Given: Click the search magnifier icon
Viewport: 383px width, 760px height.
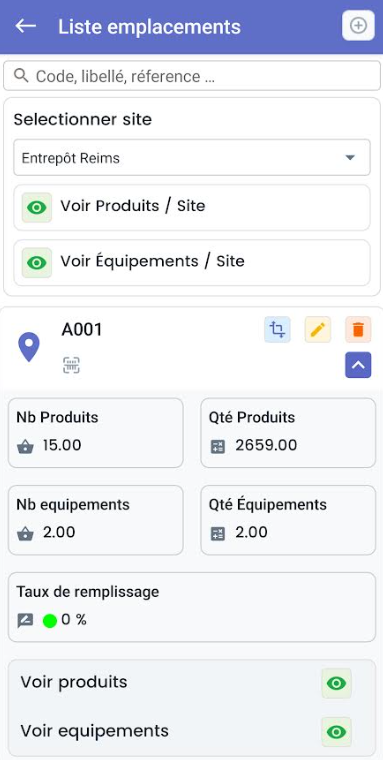Looking at the screenshot, I should [x=21, y=76].
